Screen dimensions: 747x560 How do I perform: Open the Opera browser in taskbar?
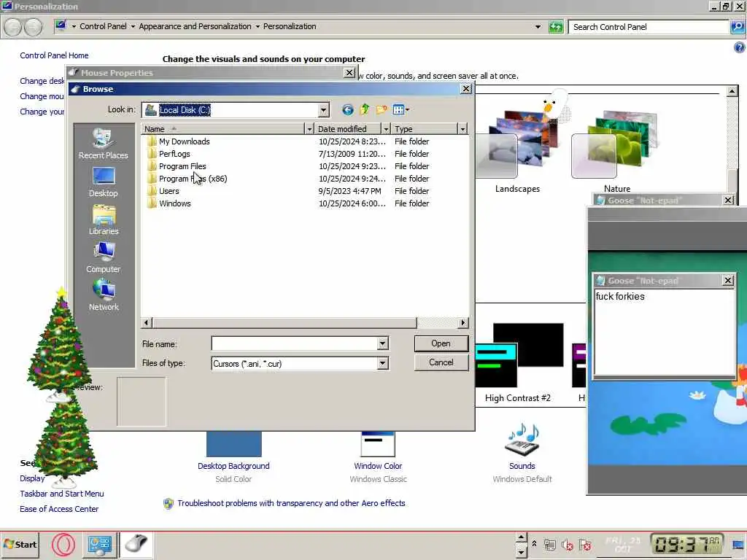click(63, 545)
